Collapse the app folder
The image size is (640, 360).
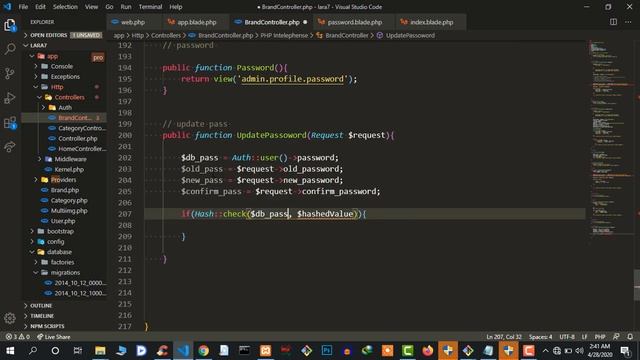[64, 56]
